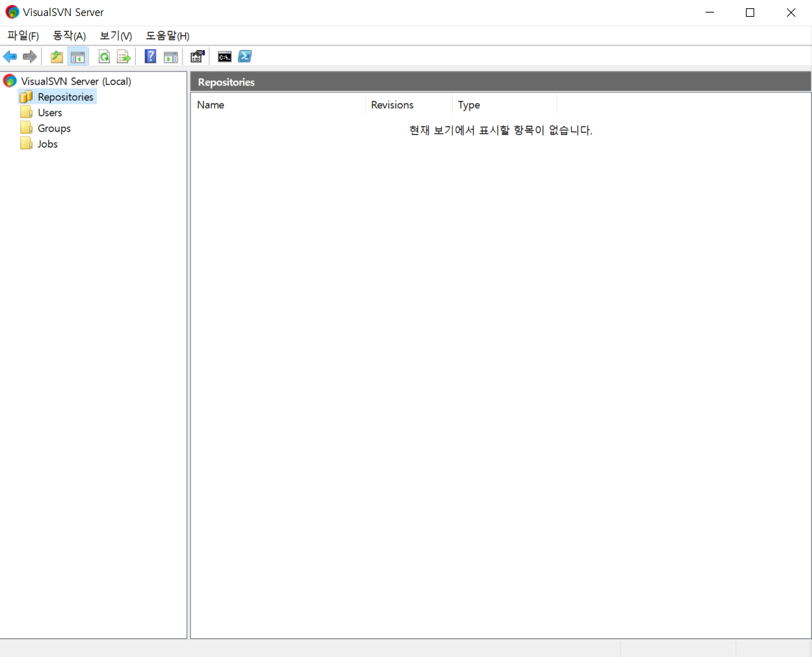Click the green Refresh icon

[104, 56]
